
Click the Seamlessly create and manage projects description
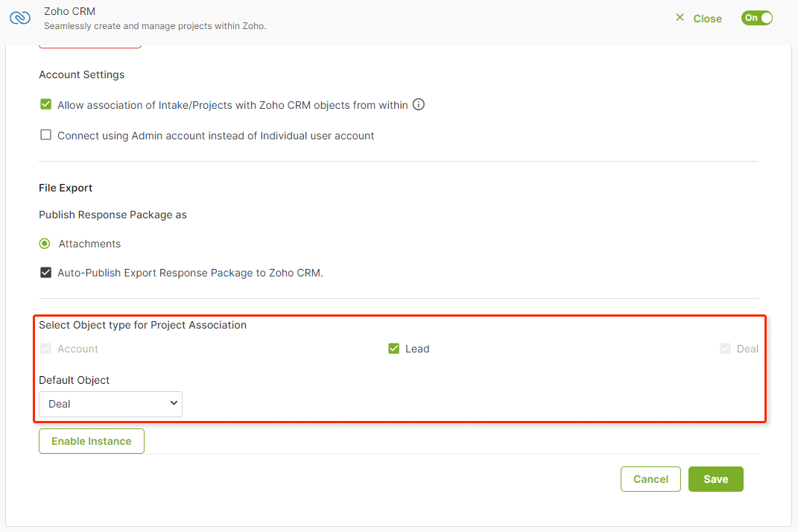point(155,26)
